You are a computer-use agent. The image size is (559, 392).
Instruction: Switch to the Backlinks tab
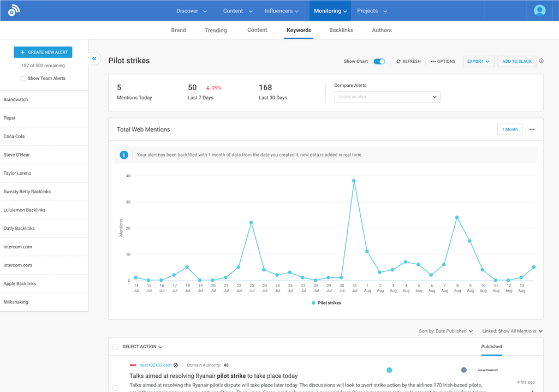[341, 30]
